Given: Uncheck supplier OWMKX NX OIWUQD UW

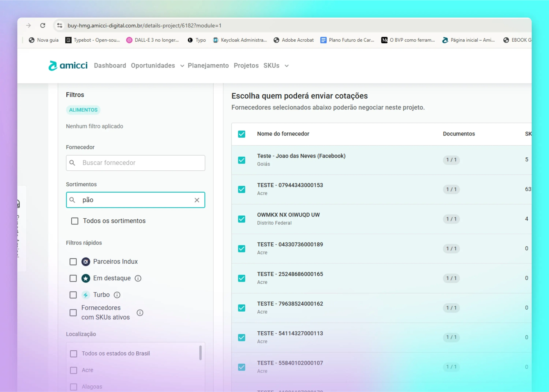Looking at the screenshot, I should coord(242,219).
